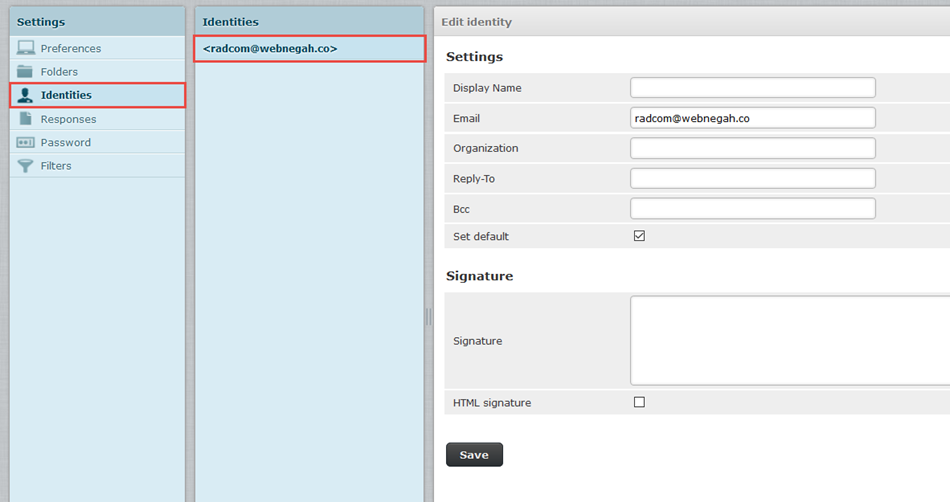Image resolution: width=950 pixels, height=502 pixels.
Task: Click the Preferences monitor icon
Action: (26, 48)
